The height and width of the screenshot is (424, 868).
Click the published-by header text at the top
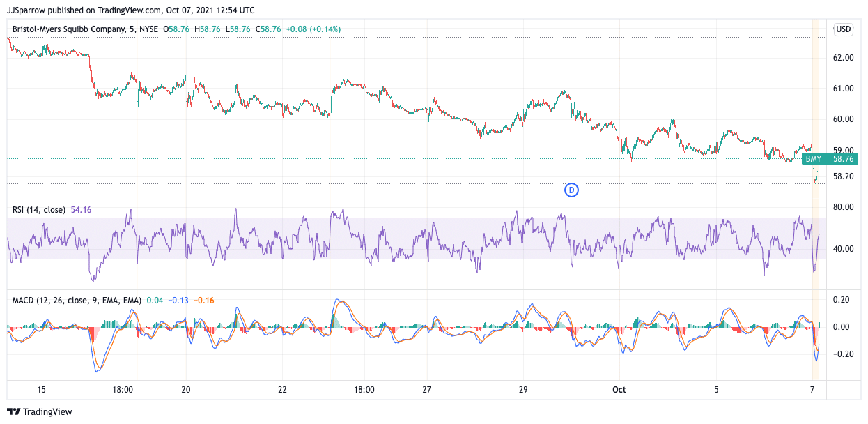pos(130,10)
